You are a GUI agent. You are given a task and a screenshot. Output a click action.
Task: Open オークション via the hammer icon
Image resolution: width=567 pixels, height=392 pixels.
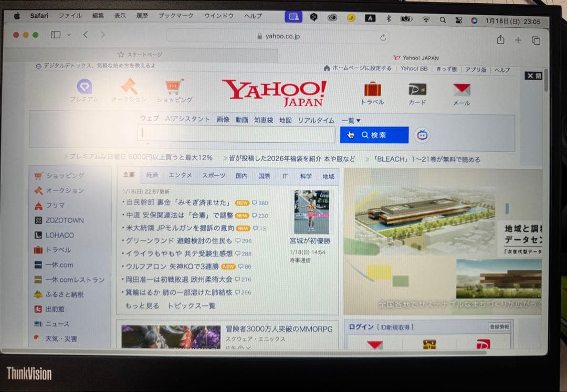(x=128, y=87)
